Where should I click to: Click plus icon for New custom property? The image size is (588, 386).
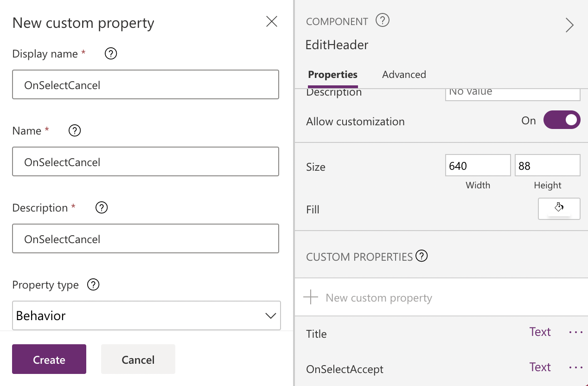coord(311,297)
